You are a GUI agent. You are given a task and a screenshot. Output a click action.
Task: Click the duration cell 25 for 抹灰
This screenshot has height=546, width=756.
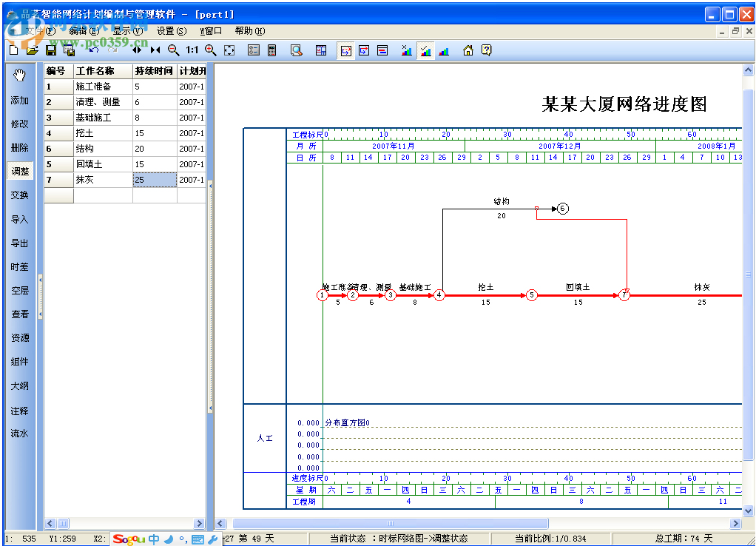(155, 180)
